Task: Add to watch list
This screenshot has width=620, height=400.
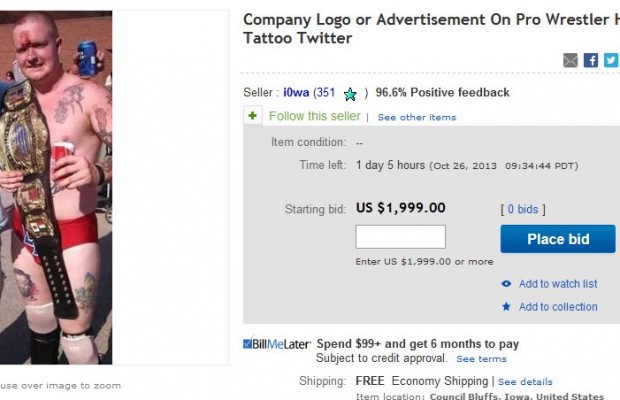Action: (x=558, y=284)
